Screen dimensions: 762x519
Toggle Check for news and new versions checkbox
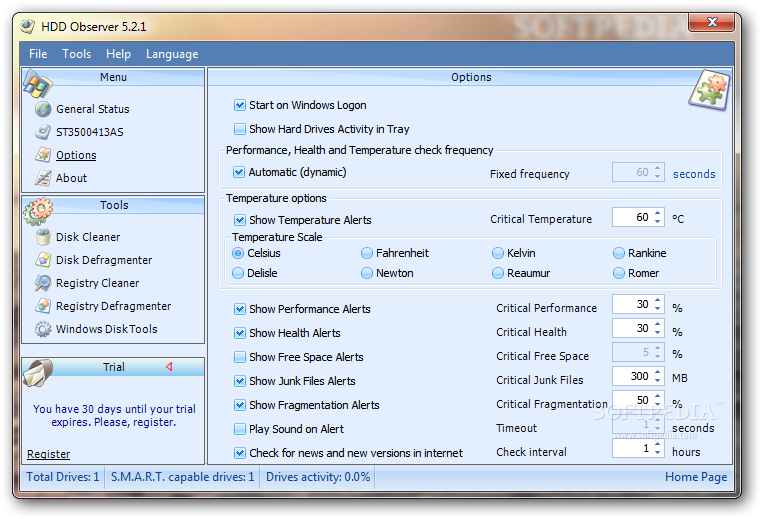[240, 453]
